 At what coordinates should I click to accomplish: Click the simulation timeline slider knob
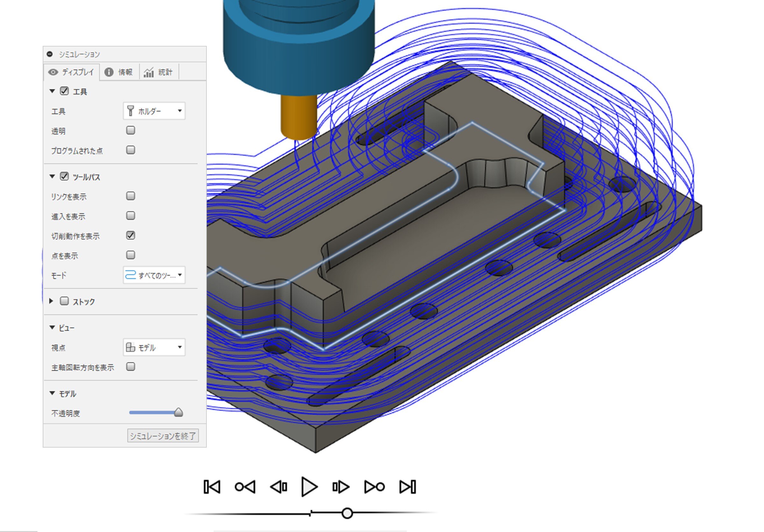(347, 514)
